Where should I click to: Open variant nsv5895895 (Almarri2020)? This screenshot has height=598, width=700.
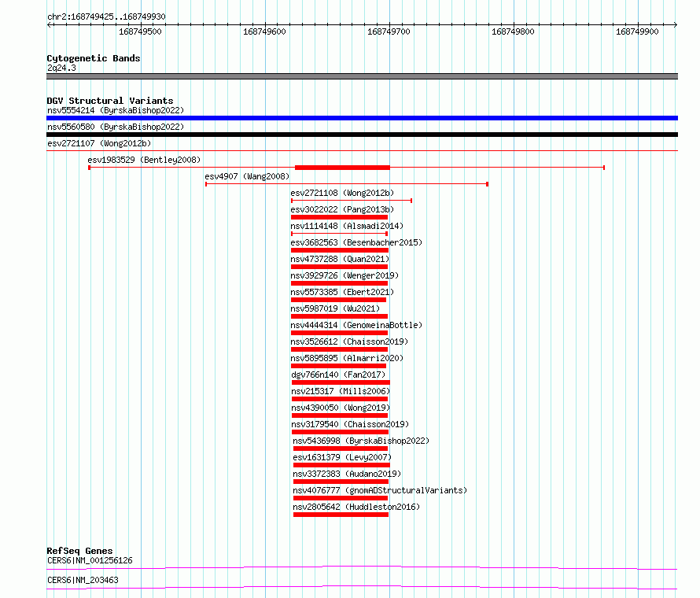coord(347,358)
